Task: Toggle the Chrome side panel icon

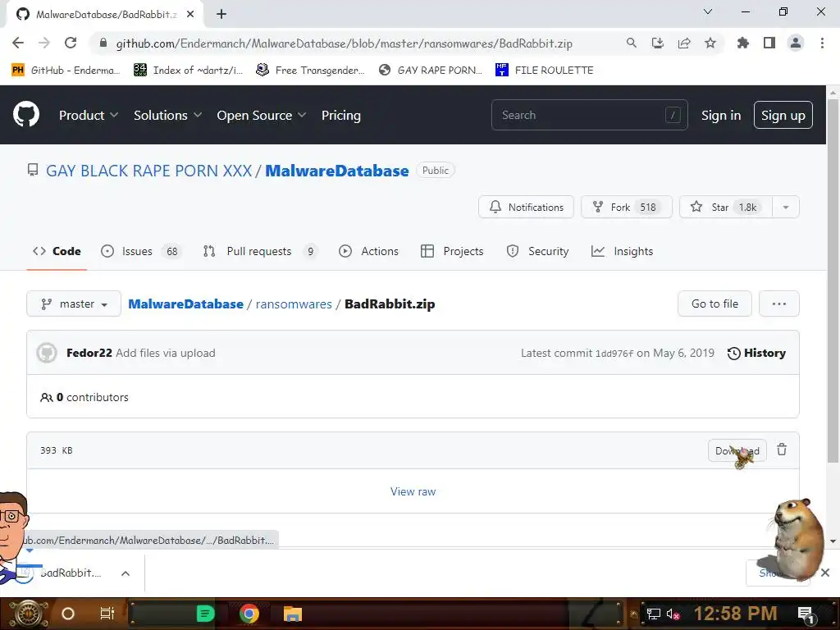Action: 769,43
